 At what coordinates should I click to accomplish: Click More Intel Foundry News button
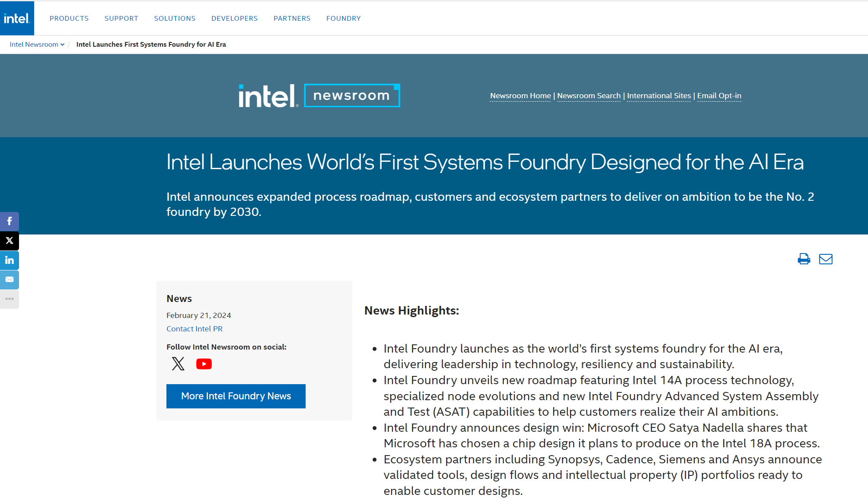[x=236, y=396]
